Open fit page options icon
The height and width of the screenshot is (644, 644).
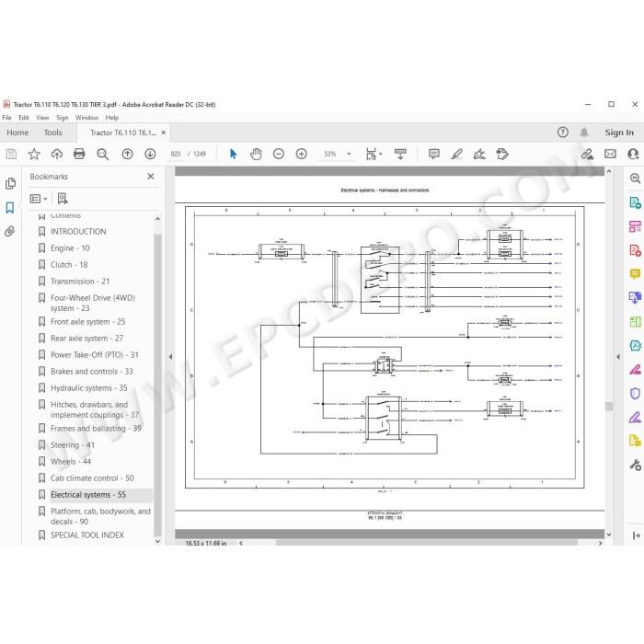374,154
